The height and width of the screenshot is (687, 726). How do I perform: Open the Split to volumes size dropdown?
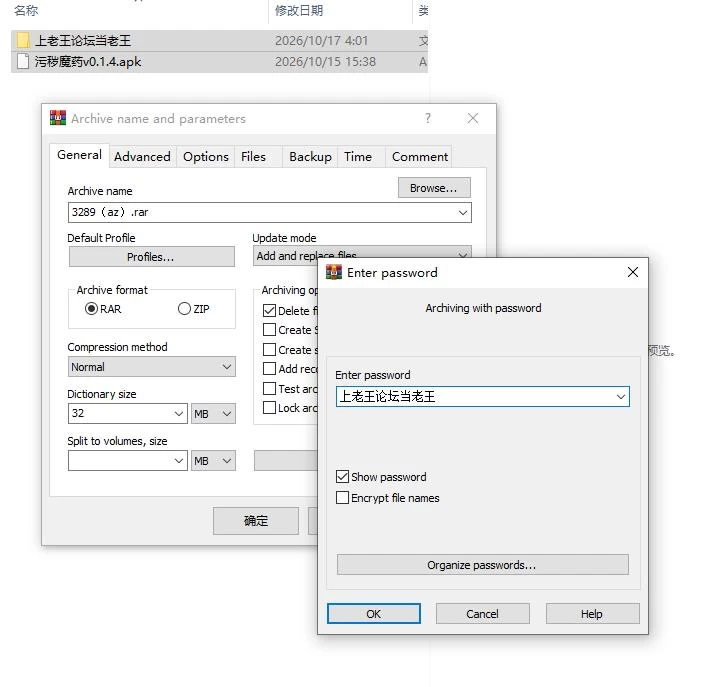[x=179, y=461]
